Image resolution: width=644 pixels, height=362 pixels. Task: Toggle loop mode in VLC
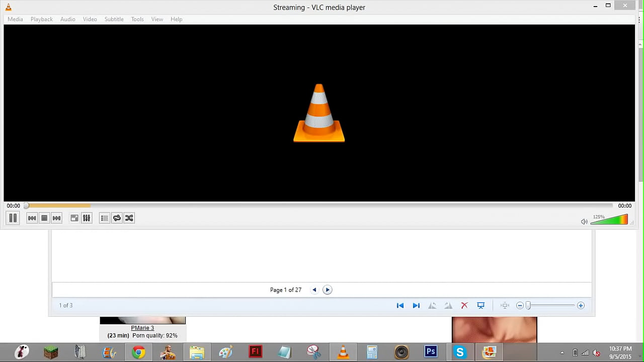[x=117, y=218]
